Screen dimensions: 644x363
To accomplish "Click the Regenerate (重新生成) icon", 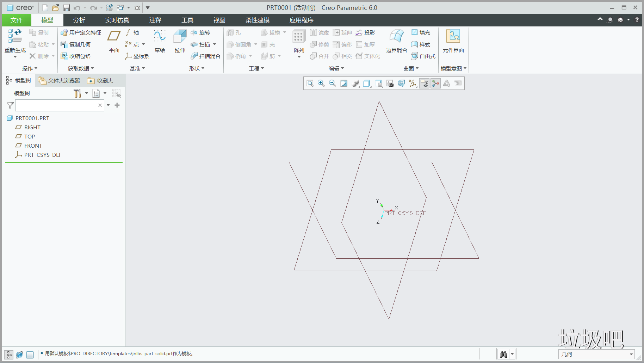I will pos(15,41).
